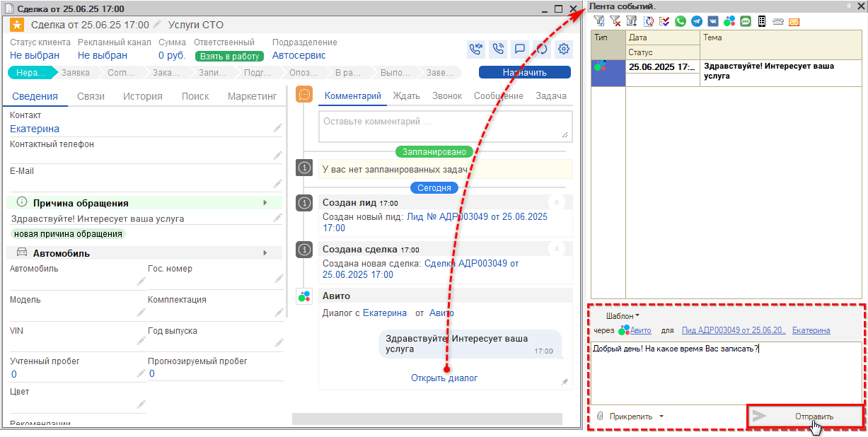Open the Звонок tab
868x437 pixels.
pyautogui.click(x=446, y=96)
